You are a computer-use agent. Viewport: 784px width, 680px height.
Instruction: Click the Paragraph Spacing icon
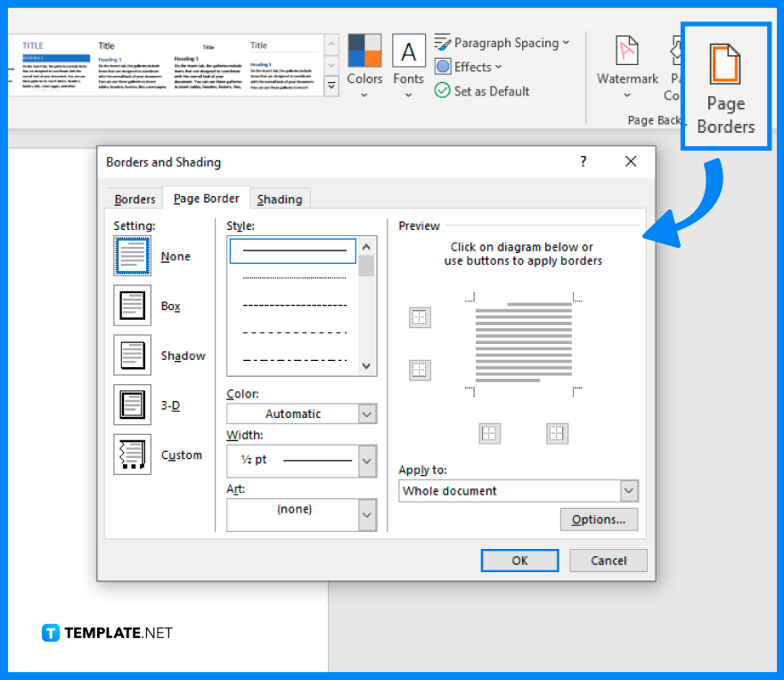click(x=443, y=41)
